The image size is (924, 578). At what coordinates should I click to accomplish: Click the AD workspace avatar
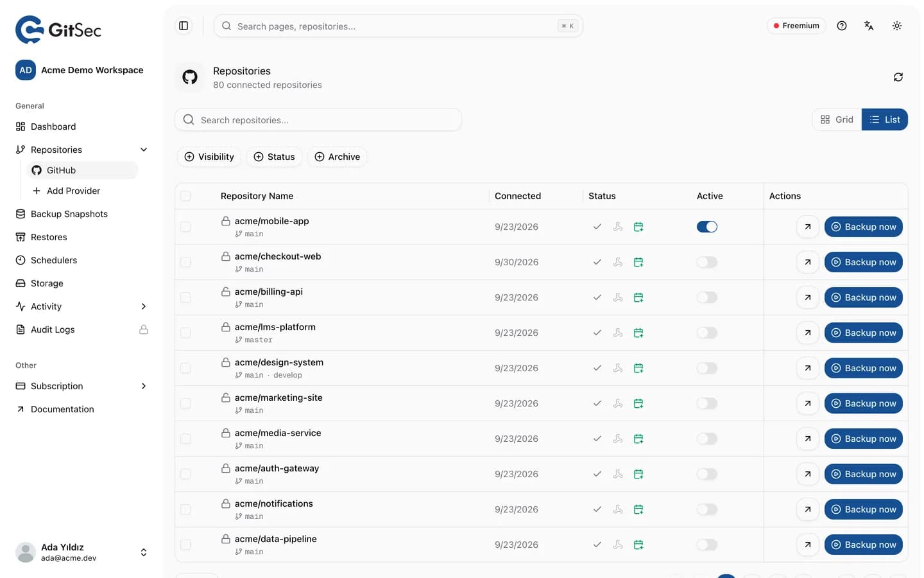tap(26, 70)
